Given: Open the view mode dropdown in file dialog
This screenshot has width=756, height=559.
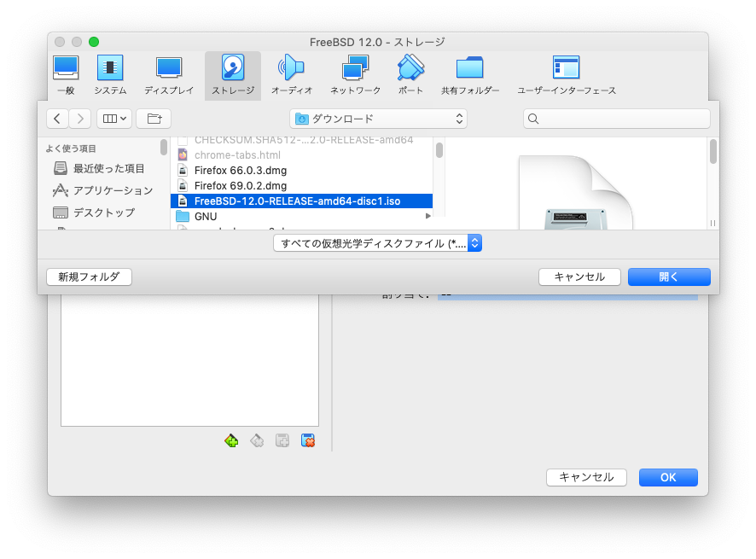Looking at the screenshot, I should 114,119.
